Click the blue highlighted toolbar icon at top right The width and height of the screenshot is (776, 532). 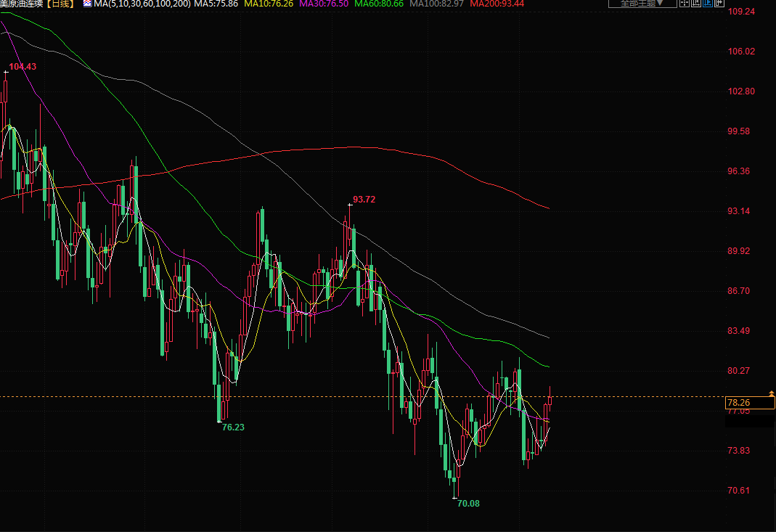(708, 4)
